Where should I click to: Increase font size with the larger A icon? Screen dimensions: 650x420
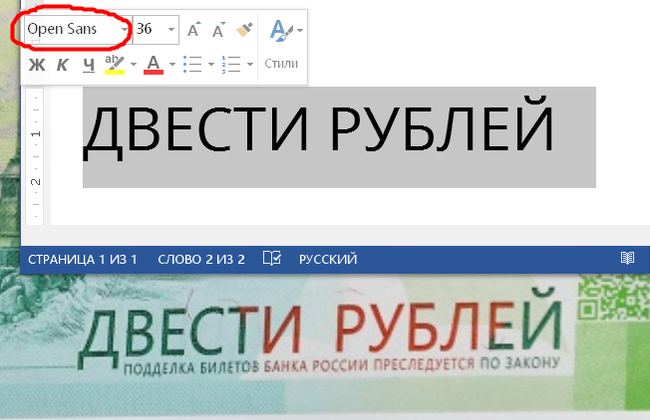point(194,29)
